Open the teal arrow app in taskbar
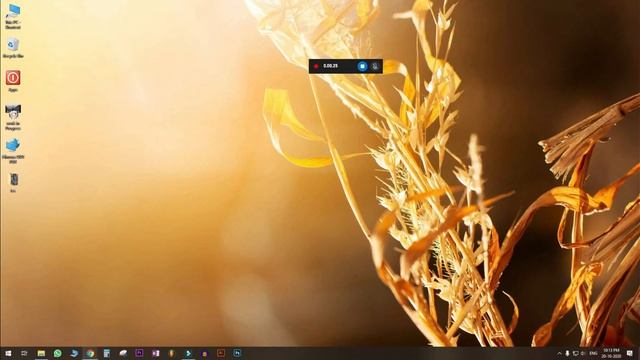640x360 pixels. (188, 353)
